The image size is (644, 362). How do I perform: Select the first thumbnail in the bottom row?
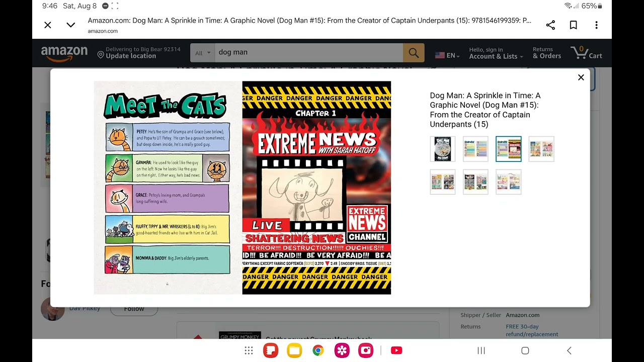(x=443, y=182)
